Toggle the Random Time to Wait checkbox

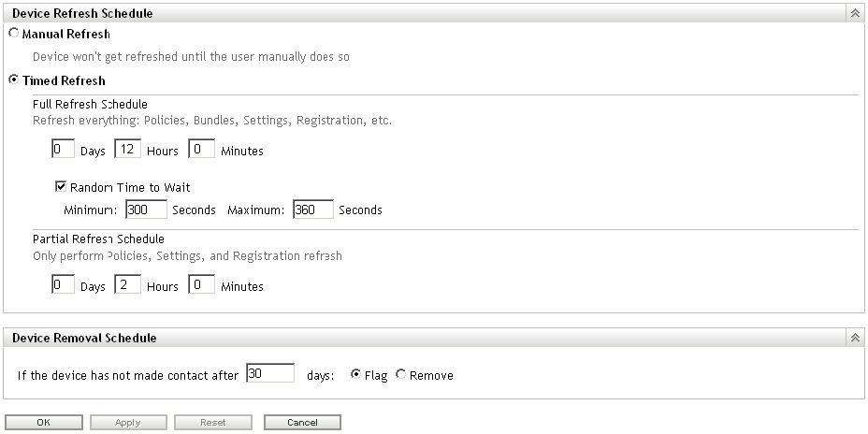click(x=62, y=186)
